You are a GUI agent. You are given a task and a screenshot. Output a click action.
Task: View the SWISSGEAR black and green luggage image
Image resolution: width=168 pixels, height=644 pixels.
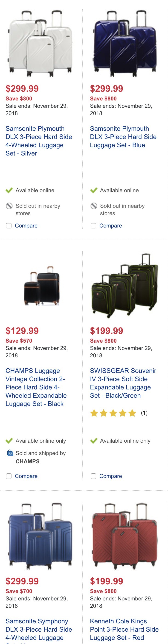point(125,286)
